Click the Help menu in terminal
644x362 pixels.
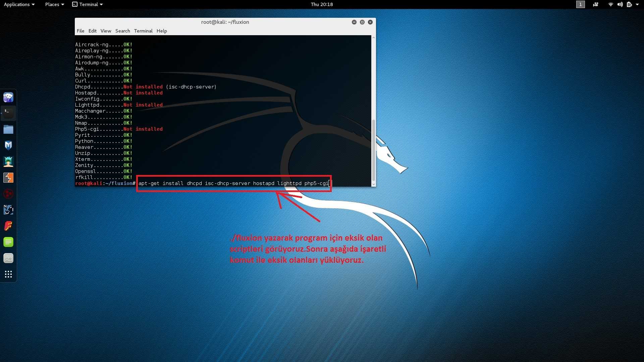(x=161, y=31)
